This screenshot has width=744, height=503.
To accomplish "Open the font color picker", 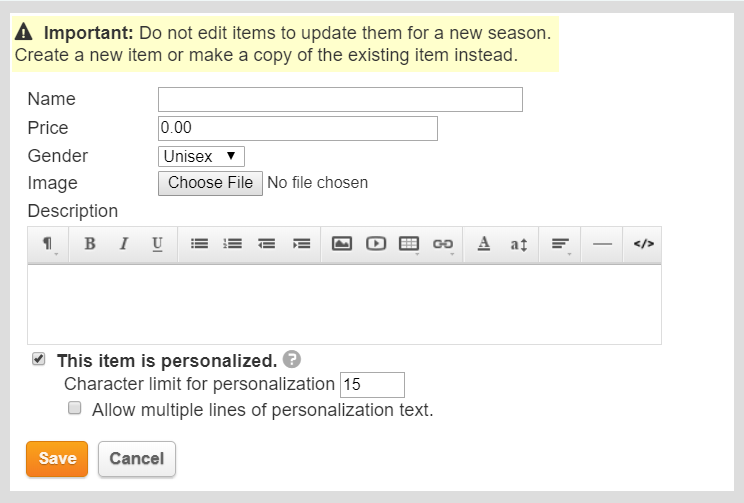I will click(484, 244).
